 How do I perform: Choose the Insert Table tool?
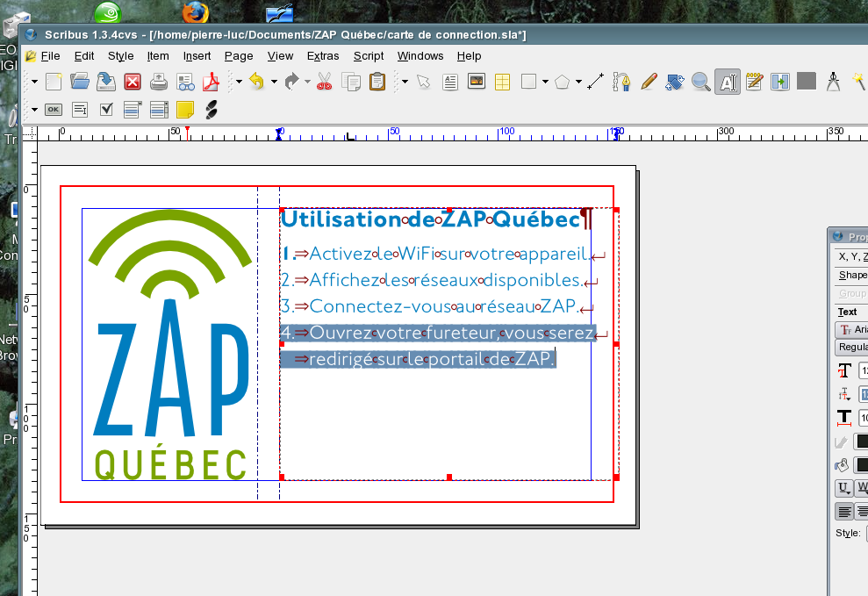pos(503,82)
